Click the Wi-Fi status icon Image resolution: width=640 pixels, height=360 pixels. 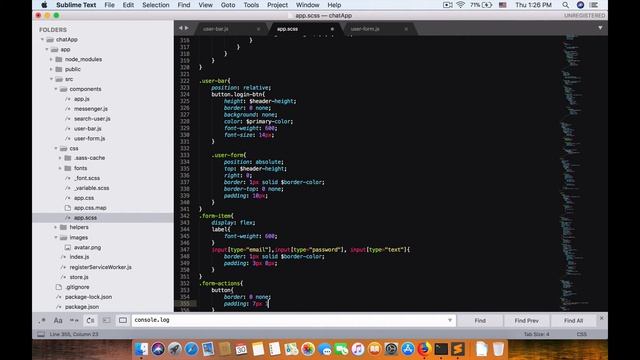(460, 5)
